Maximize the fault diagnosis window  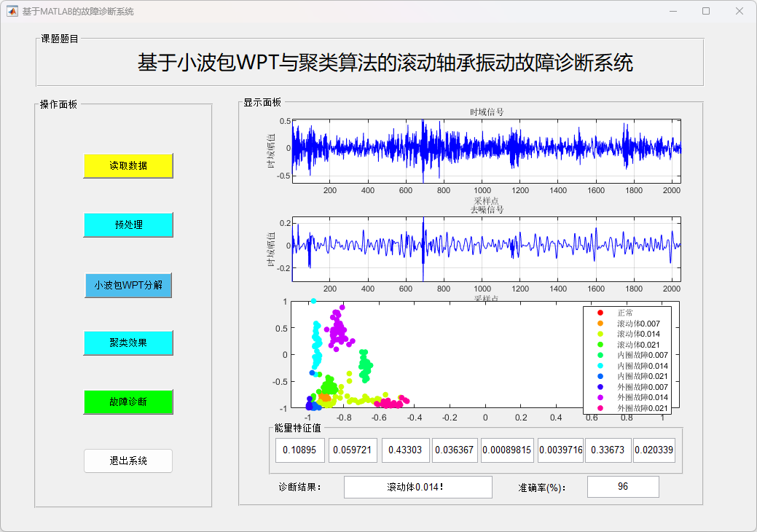pyautogui.click(x=705, y=12)
